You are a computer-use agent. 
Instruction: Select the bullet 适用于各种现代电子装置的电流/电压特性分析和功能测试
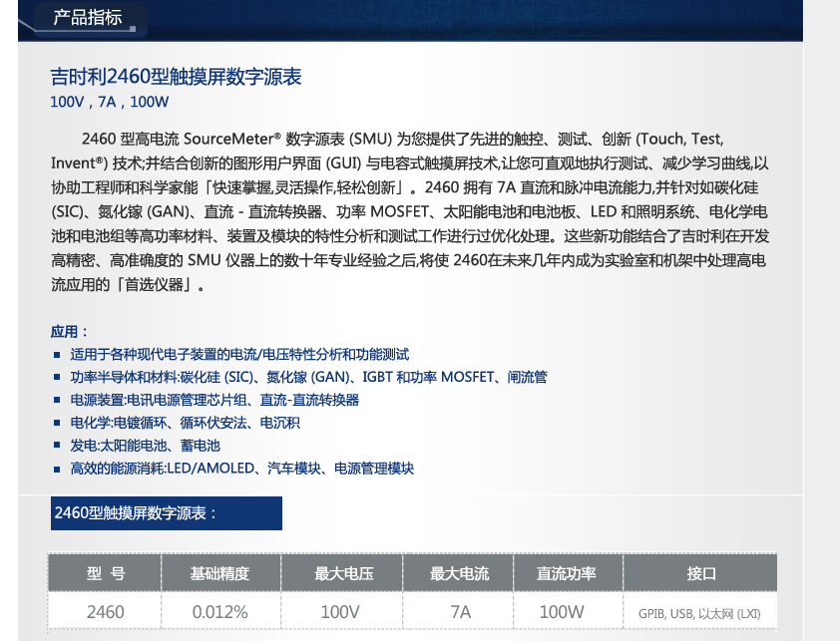coord(239,355)
